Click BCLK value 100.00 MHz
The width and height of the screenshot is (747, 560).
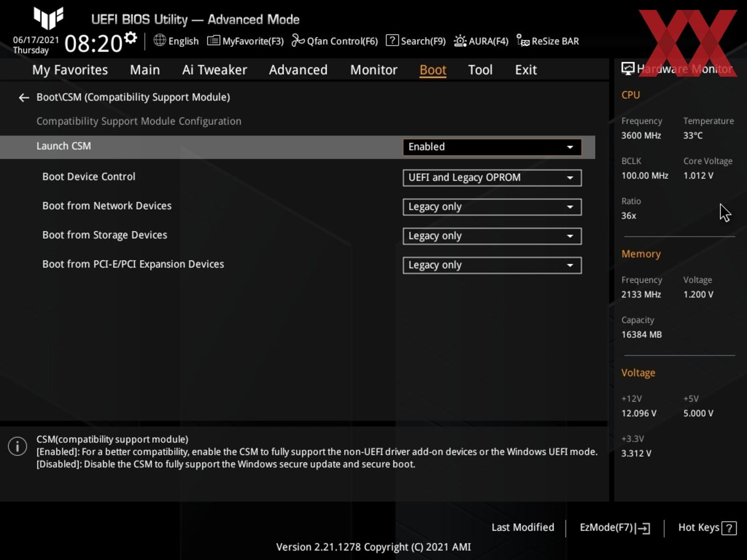[x=645, y=176]
